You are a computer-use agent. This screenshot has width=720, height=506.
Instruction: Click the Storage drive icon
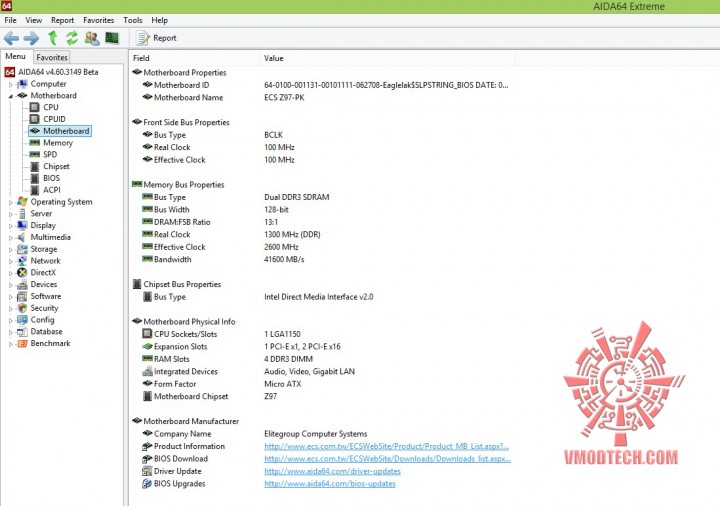tap(22, 249)
